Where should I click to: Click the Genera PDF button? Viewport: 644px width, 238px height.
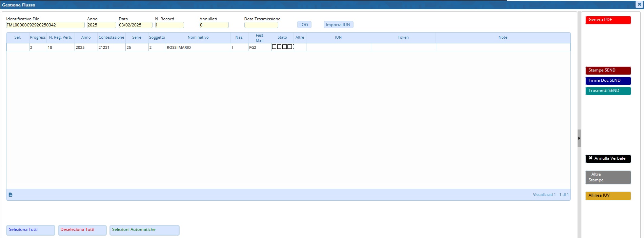coord(608,20)
